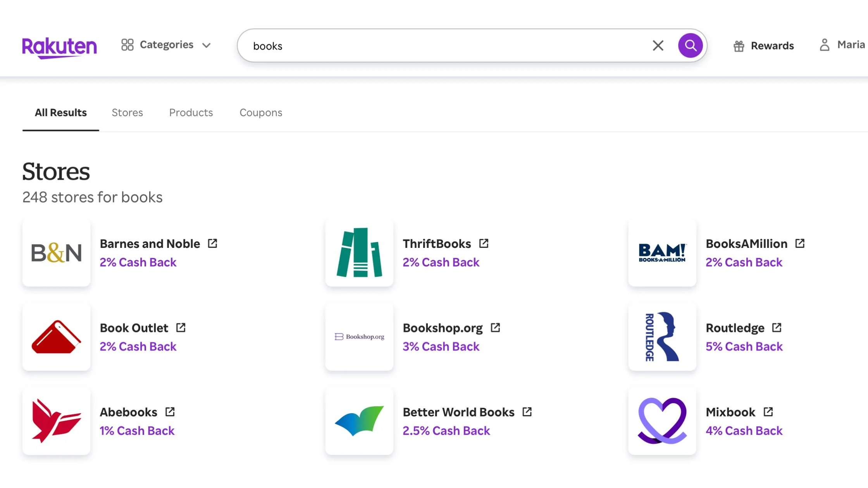
Task: Click Book Outlet 2% Cash Back
Action: tap(138, 346)
